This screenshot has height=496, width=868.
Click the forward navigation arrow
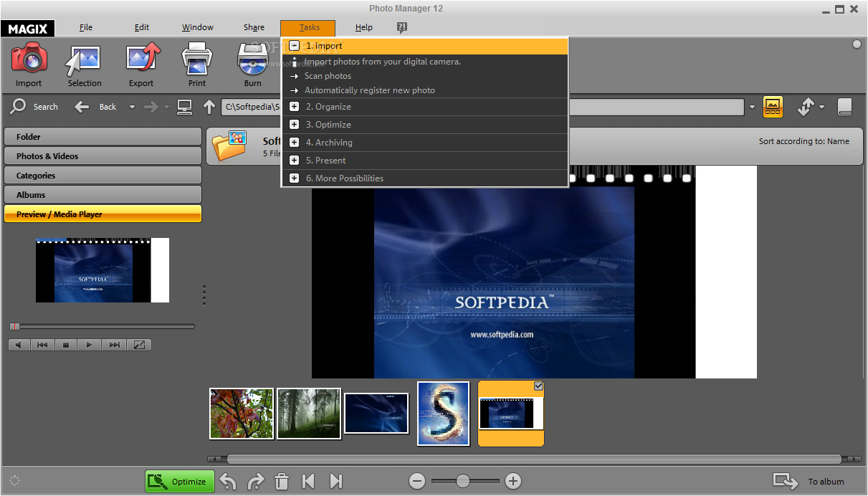pyautogui.click(x=151, y=107)
